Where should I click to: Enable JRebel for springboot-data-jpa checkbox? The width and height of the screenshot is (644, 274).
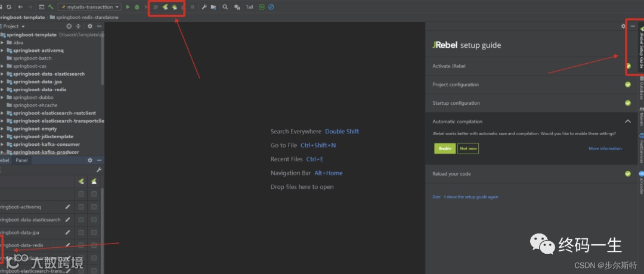81,232
